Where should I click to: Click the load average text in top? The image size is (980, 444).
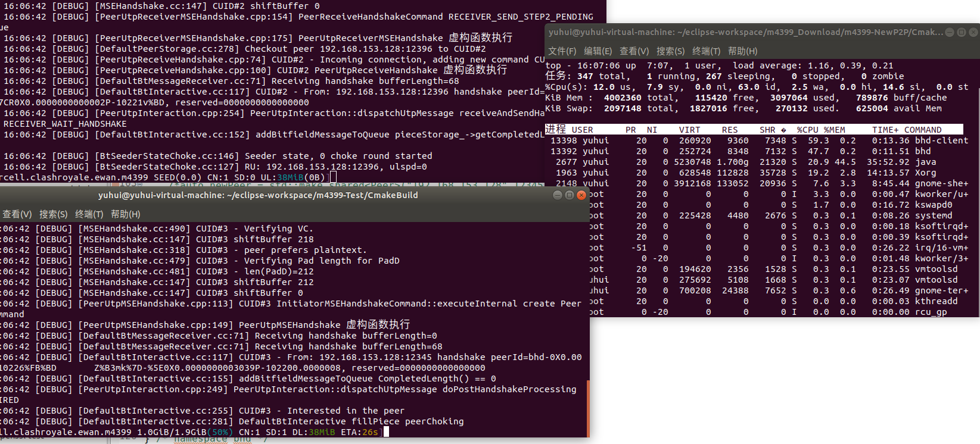coord(813,65)
